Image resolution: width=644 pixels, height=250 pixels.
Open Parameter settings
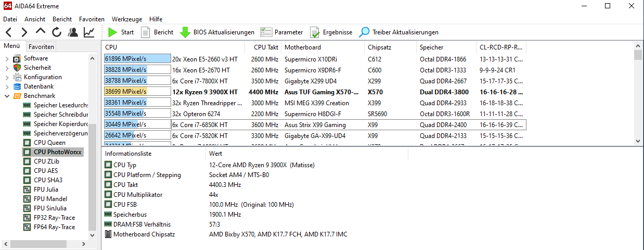click(281, 32)
